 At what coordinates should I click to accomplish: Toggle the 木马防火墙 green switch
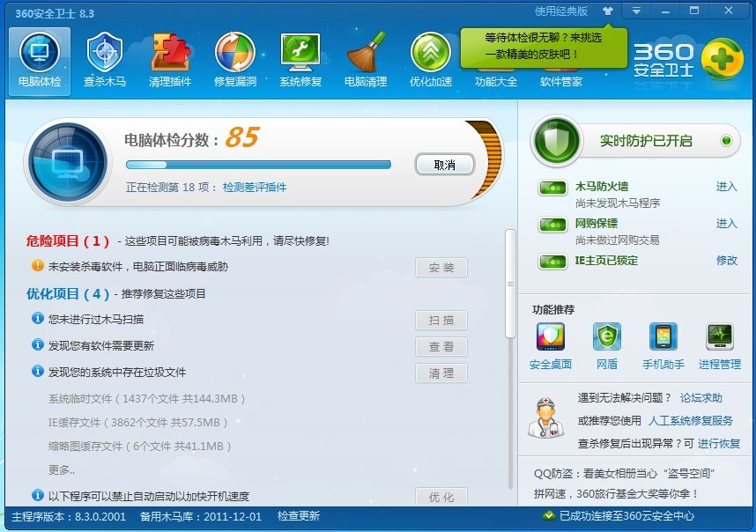coord(553,188)
